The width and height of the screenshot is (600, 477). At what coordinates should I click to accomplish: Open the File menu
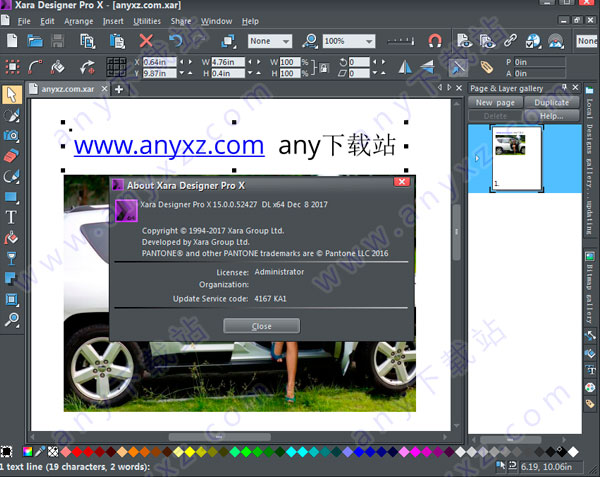tap(24, 21)
